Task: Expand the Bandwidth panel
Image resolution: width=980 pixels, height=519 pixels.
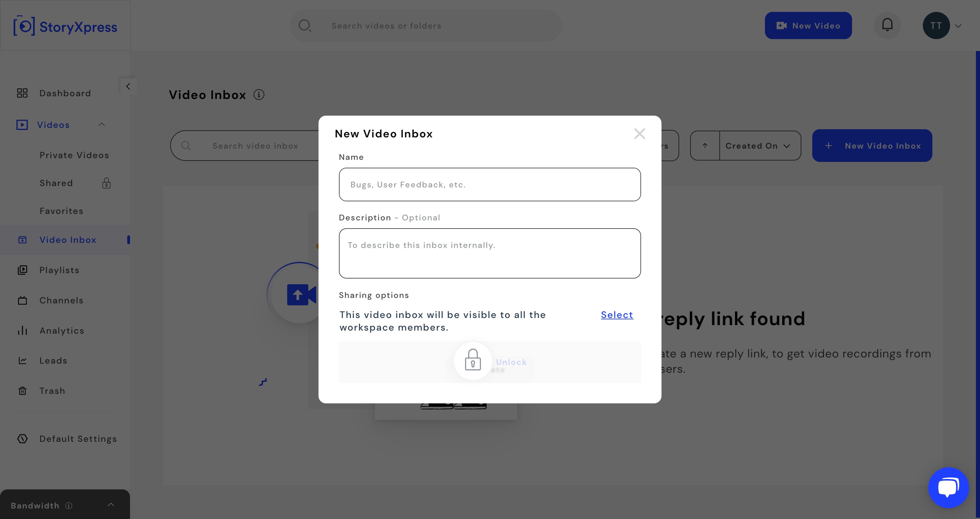Action: click(111, 505)
